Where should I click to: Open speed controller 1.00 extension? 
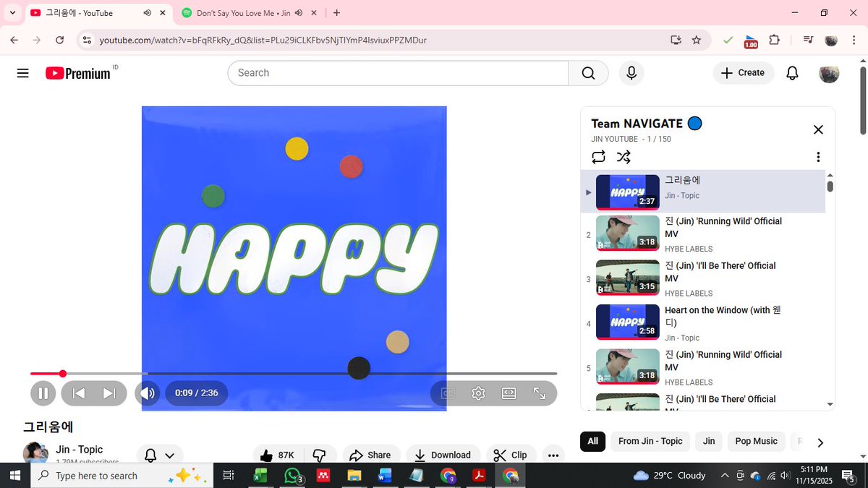pos(751,41)
